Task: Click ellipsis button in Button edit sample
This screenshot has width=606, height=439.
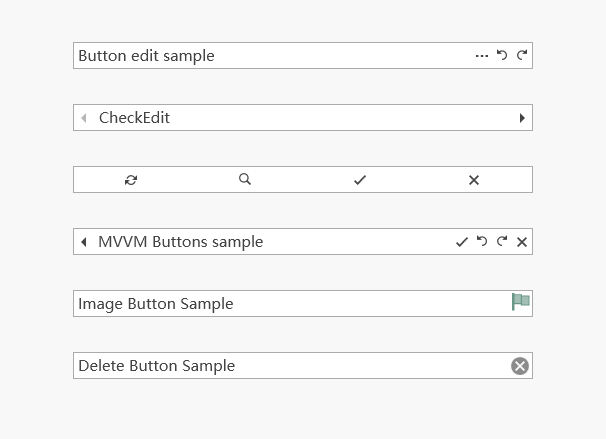Action: point(482,56)
